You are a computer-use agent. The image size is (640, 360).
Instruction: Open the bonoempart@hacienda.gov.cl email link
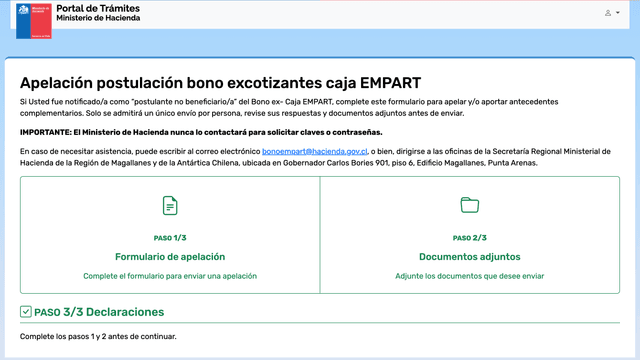[x=314, y=151]
